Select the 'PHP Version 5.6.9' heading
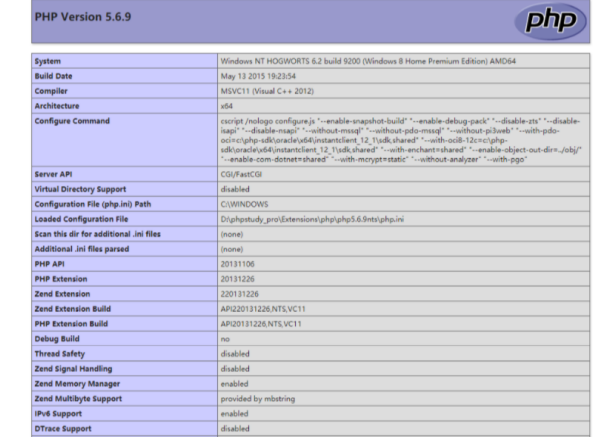This screenshot has width=604, height=437. click(x=83, y=17)
